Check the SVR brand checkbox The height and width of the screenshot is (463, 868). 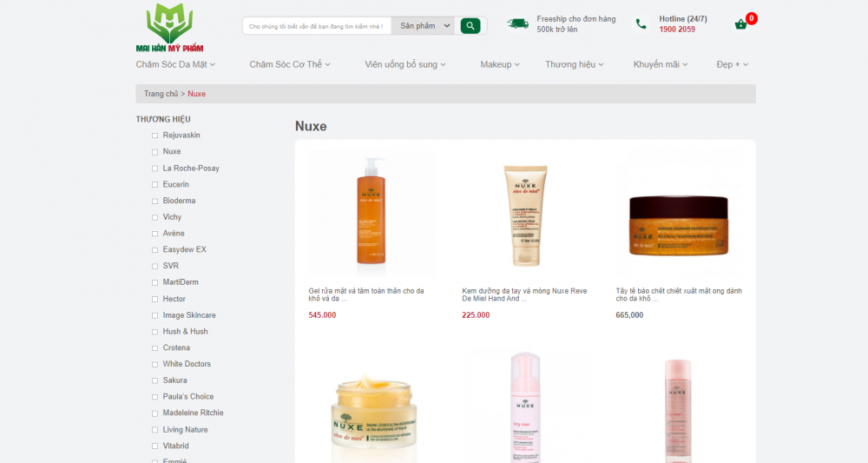click(x=155, y=267)
